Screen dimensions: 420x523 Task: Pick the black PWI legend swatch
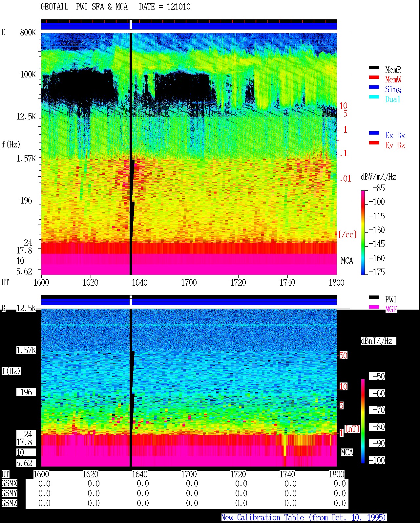tap(374, 297)
